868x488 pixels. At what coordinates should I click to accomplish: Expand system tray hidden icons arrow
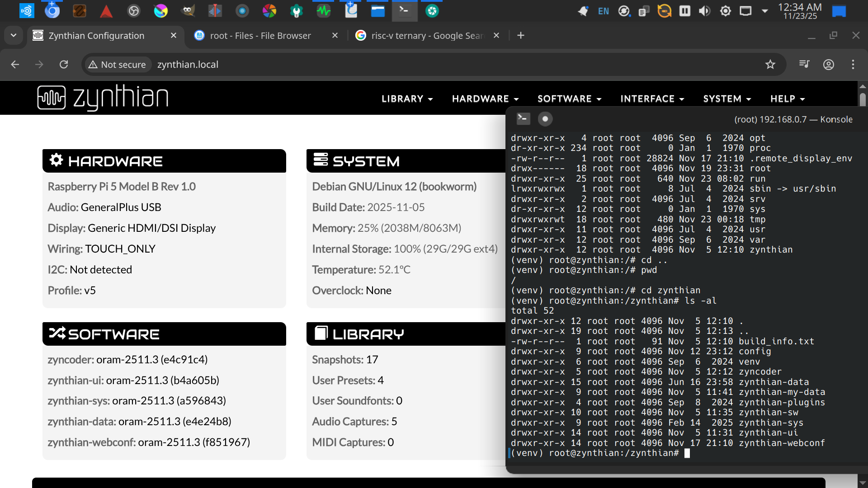point(765,11)
